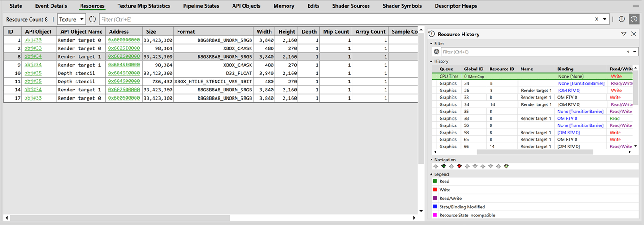Open address link 0x6046C0000
The width and height of the screenshot is (644, 225).
[124, 73]
